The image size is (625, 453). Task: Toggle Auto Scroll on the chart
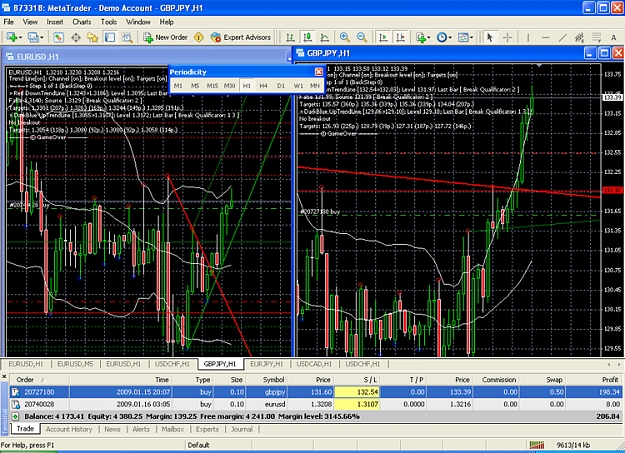coord(383,37)
